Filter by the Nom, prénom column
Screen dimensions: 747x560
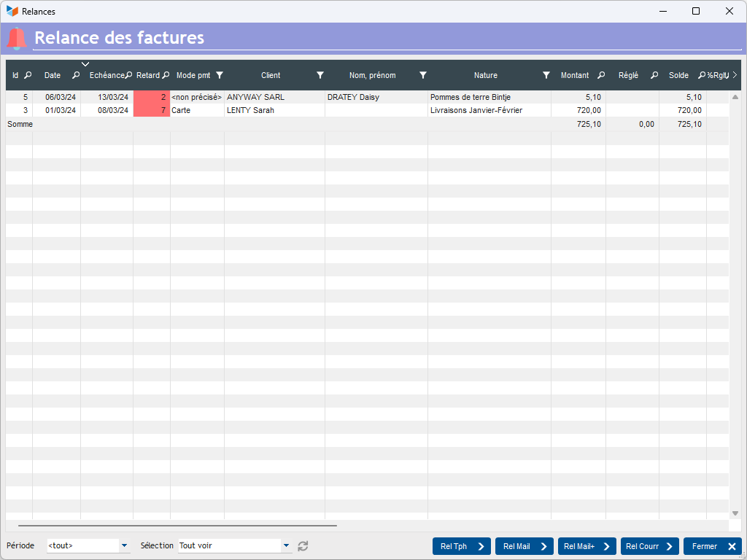point(422,75)
